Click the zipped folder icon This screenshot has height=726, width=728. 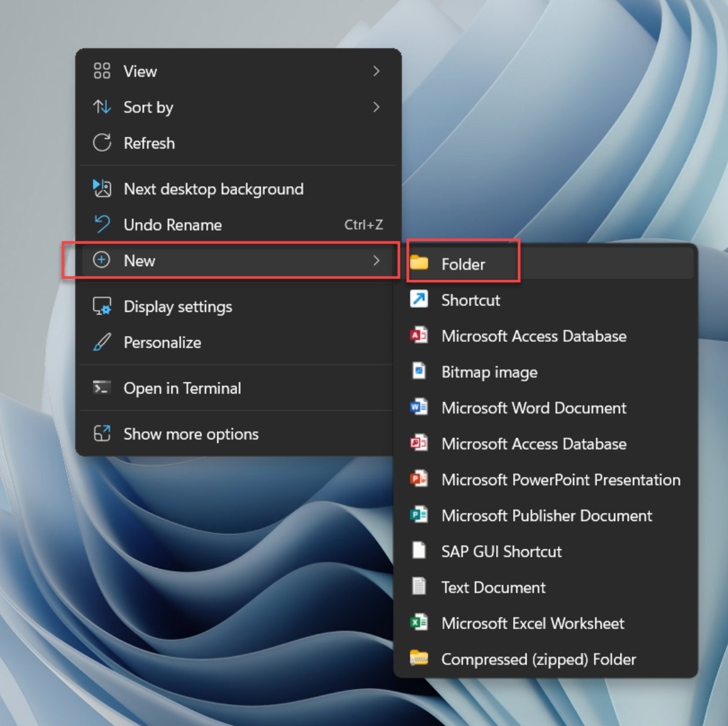[x=419, y=658]
